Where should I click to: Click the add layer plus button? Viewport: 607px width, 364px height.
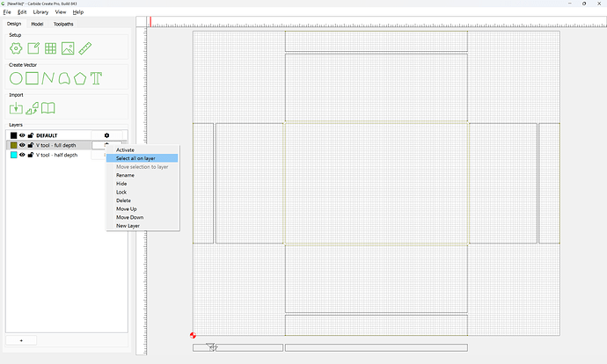pyautogui.click(x=21, y=340)
